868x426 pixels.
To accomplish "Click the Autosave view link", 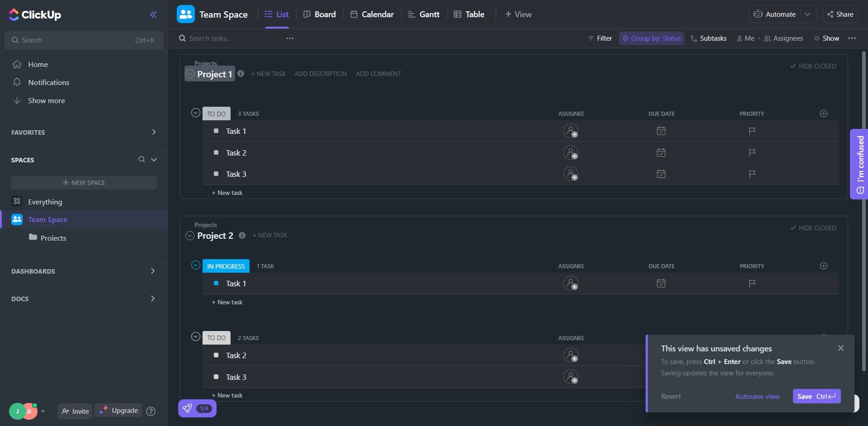I will (757, 397).
